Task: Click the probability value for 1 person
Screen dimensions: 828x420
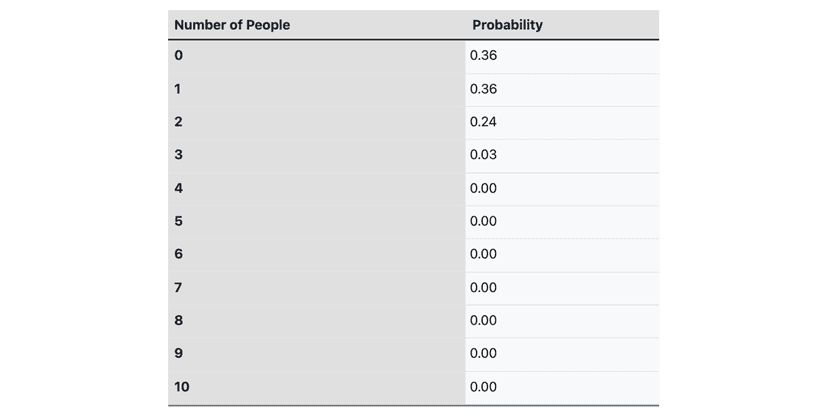Action: 483,89
